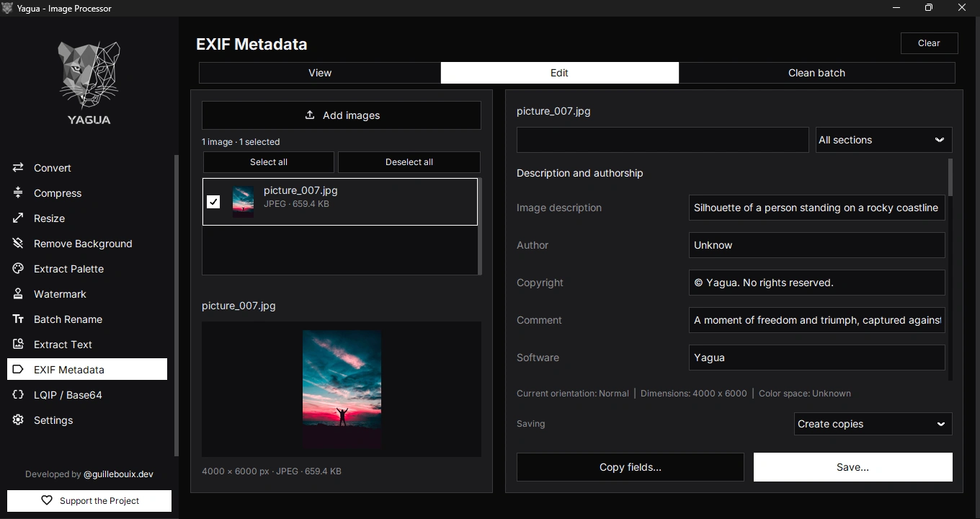Click Select all button
The height and width of the screenshot is (519, 980).
[269, 162]
